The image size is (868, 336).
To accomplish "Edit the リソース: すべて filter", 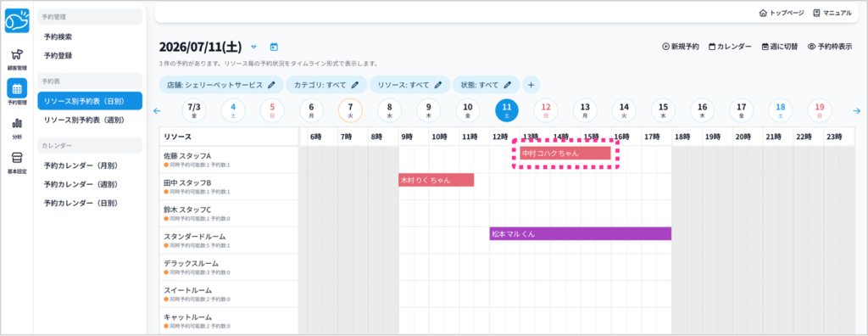I will pos(409,85).
